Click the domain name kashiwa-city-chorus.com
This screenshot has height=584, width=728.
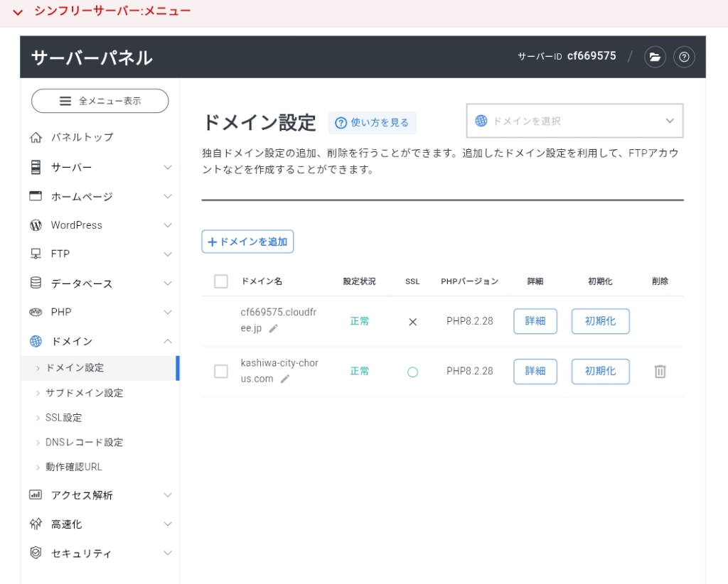[x=279, y=371]
